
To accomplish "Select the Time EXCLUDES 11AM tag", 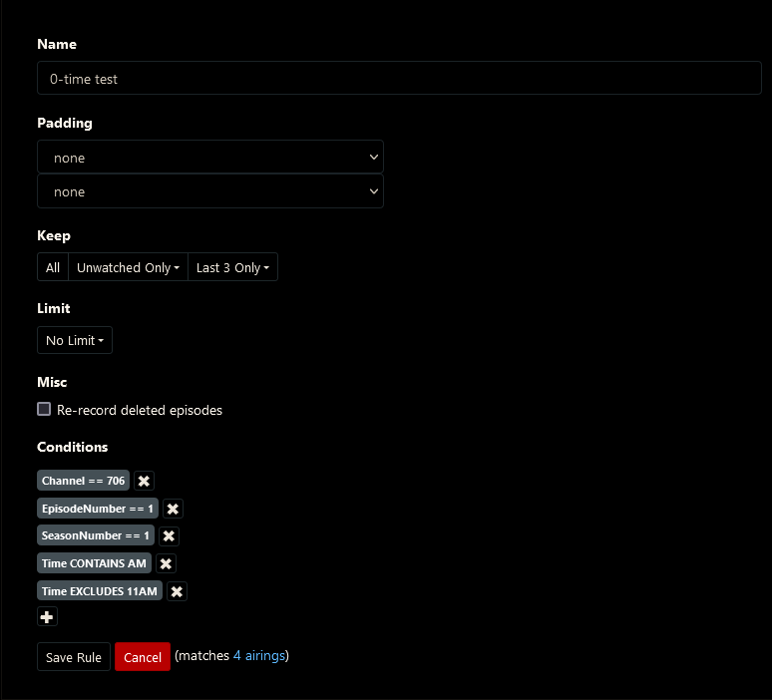I will click(x=100, y=591).
